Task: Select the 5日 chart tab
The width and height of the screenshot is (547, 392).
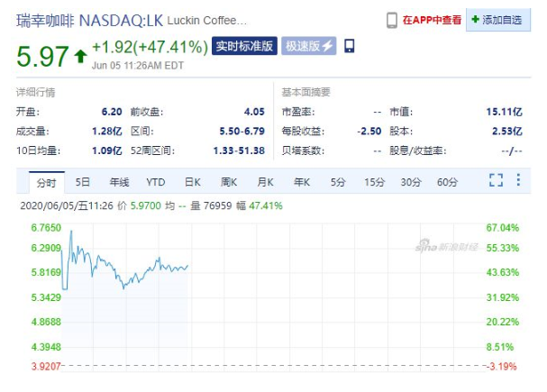Action: point(83,182)
